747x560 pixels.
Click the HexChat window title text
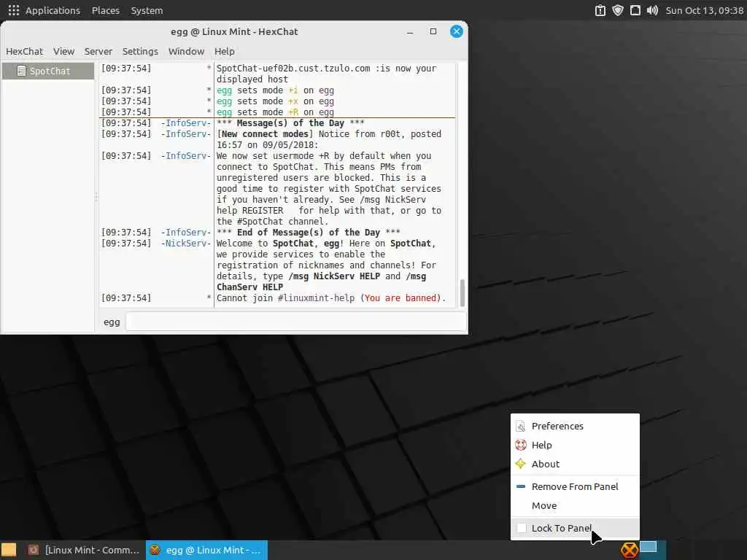[234, 32]
